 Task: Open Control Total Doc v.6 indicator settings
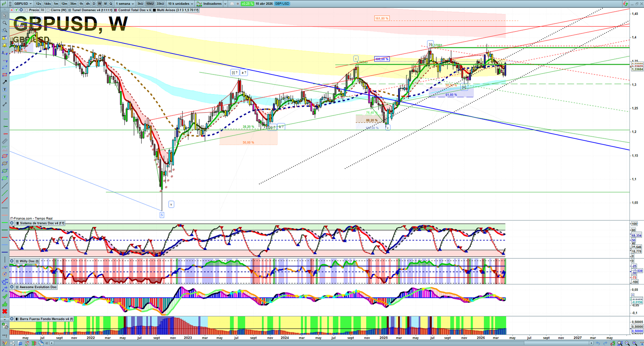point(134,10)
